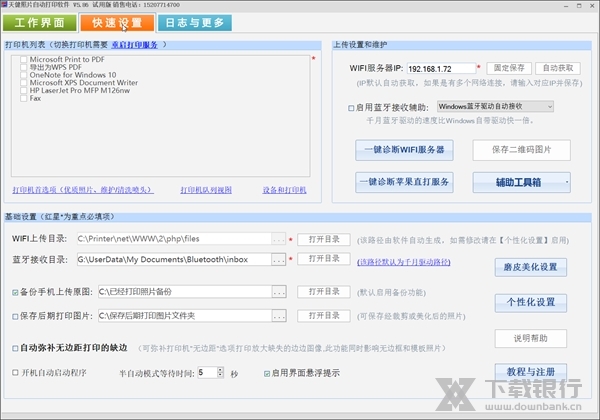Enable 自动弥补无边距打印的缺边 checkbox
600x420 pixels.
(x=15, y=348)
